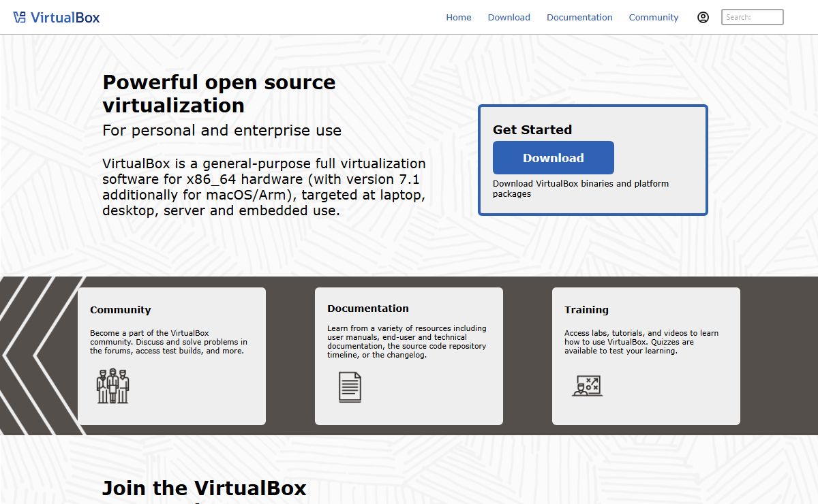Viewport: 818px width, 504px height.
Task: Open the Documentation navigation menu item
Action: [579, 17]
